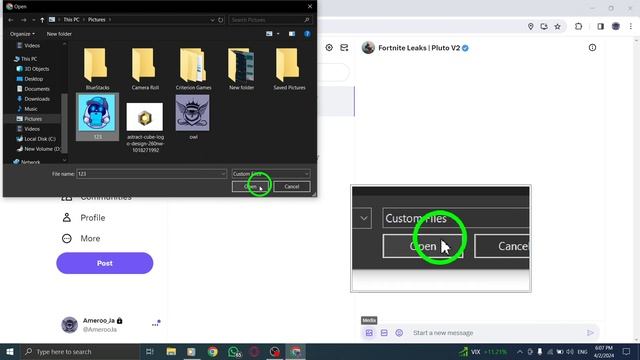The height and width of the screenshot is (360, 640).
Task: Select 3D Objects in navigation tree
Action: click(33, 69)
